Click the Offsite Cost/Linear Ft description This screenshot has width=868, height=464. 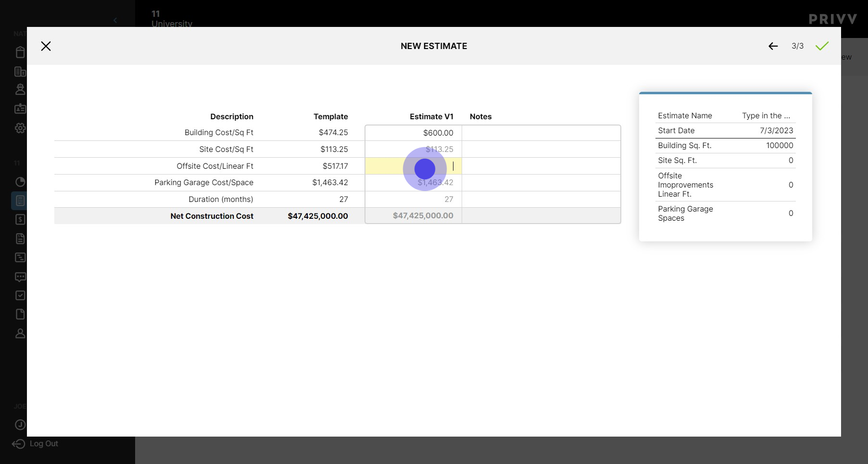[x=215, y=166]
